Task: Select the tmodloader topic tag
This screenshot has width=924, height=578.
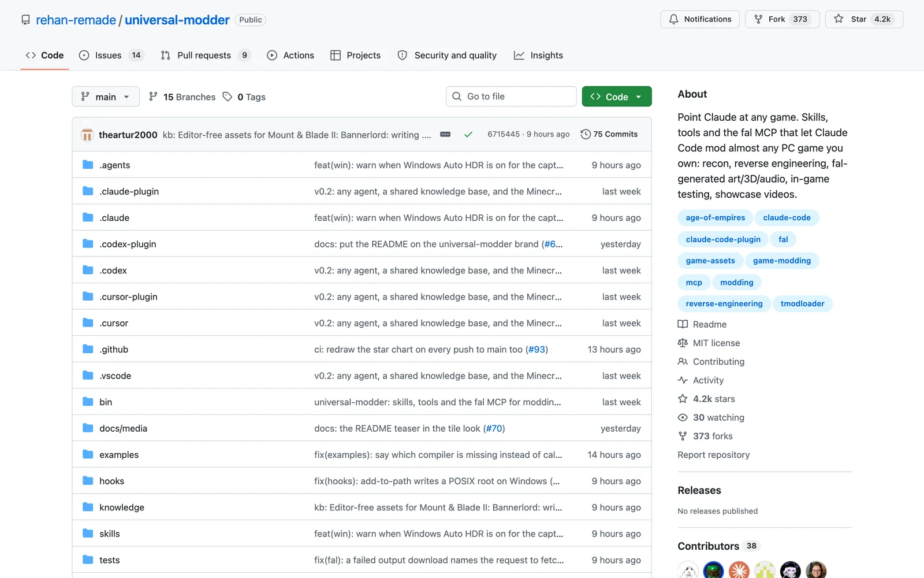Action: (802, 304)
